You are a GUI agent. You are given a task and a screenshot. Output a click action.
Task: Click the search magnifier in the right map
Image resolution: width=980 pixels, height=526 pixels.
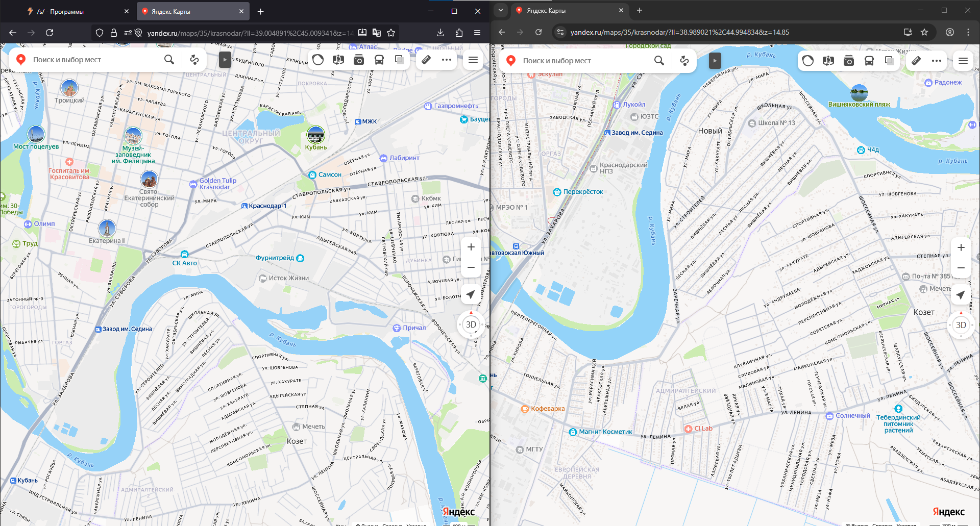pyautogui.click(x=659, y=61)
